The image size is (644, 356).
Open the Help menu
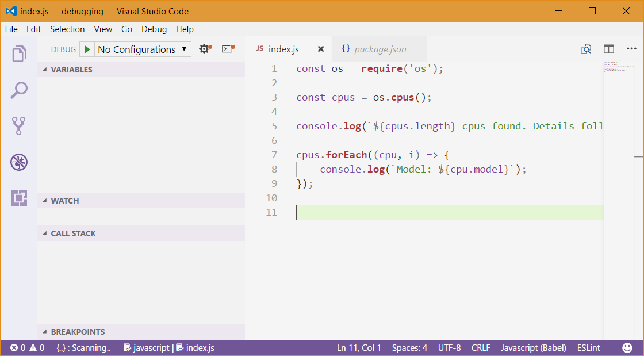[185, 29]
